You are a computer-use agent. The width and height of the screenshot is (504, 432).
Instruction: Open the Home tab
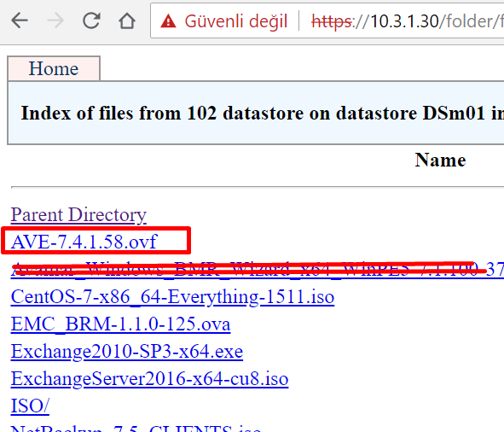coord(54,68)
